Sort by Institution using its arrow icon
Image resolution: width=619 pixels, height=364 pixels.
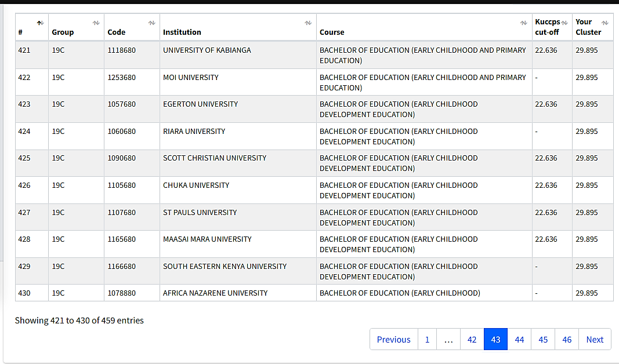click(x=308, y=23)
